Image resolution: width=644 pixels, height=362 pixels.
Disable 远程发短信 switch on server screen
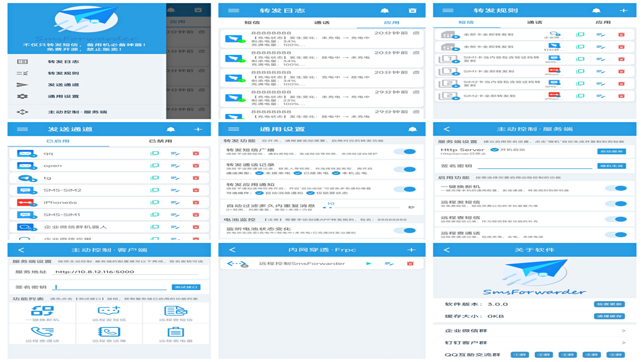tap(616, 204)
